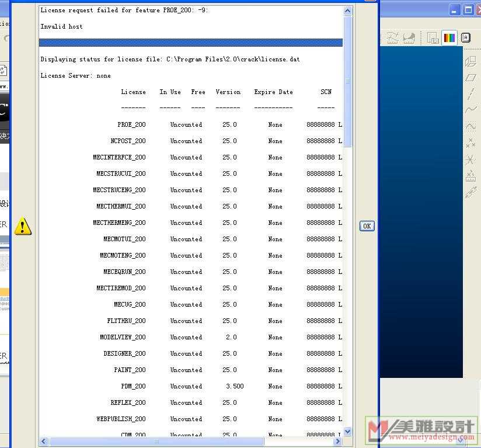This screenshot has height=448, width=481.
Task: Click the MECEQRUN_200 license name
Action: [124, 272]
